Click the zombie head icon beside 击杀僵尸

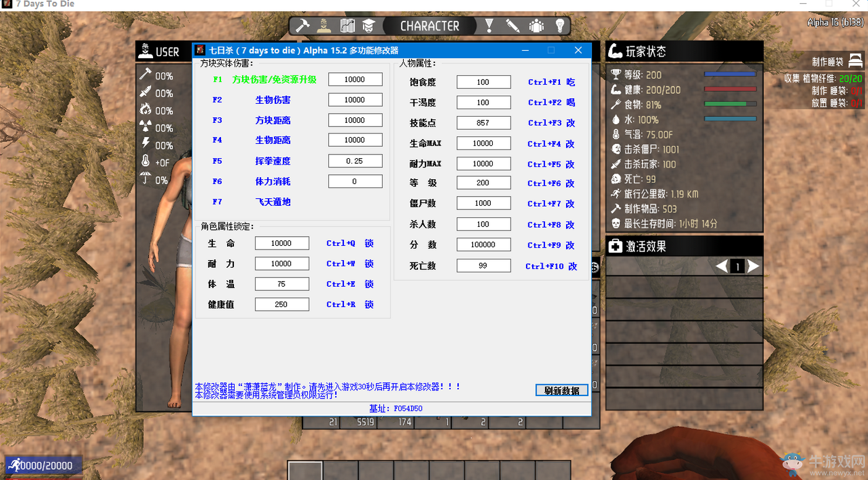click(616, 149)
